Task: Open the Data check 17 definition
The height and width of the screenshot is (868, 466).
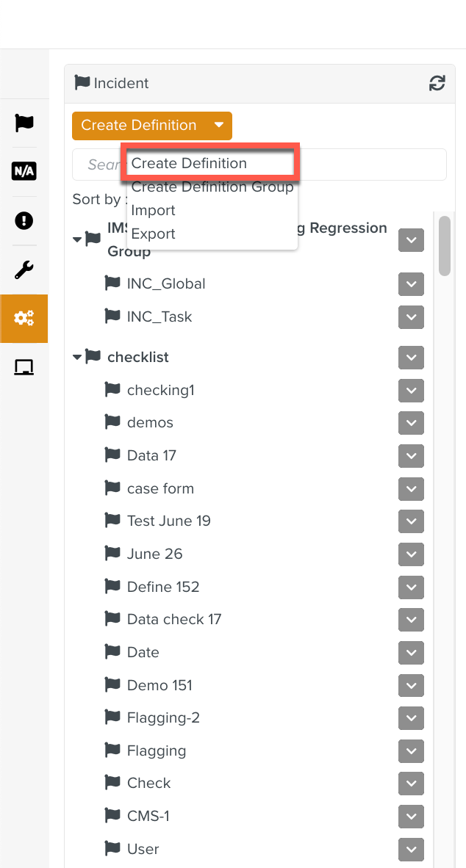Action: tap(174, 620)
